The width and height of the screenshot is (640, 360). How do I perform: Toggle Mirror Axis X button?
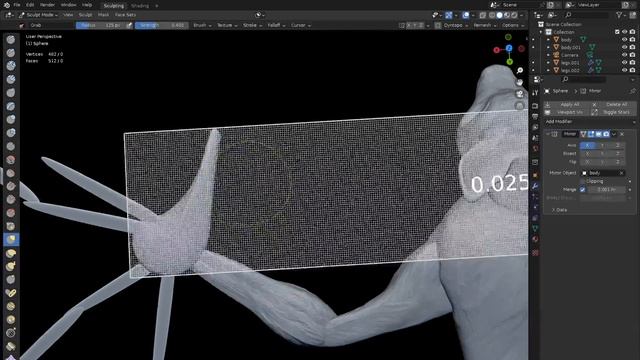click(x=587, y=145)
